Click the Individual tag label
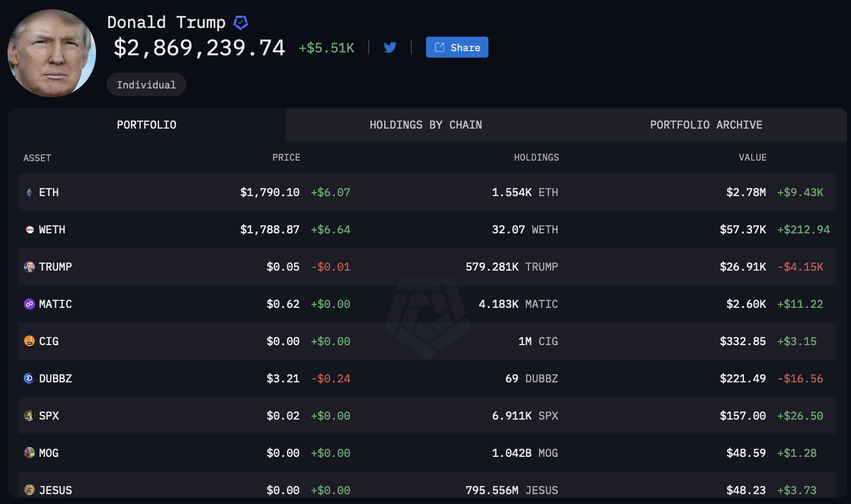 point(146,85)
